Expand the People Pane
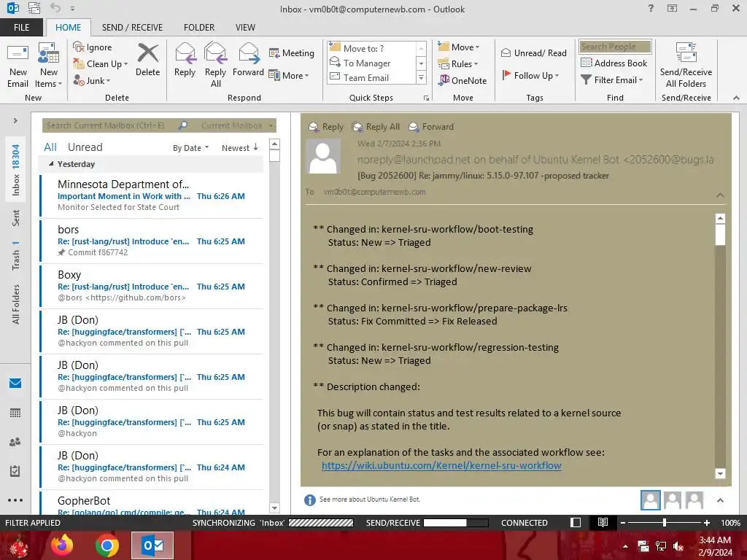747x560 pixels. [720, 500]
